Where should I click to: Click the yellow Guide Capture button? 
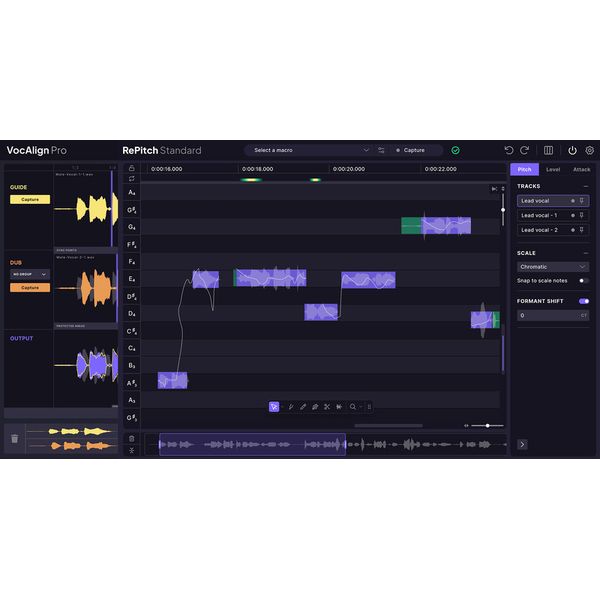click(x=30, y=199)
